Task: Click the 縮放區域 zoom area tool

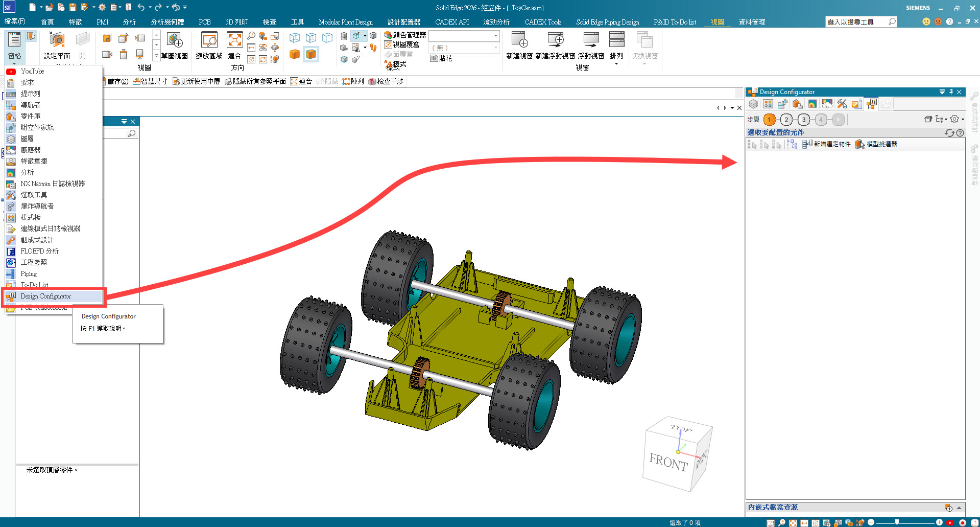Action: [209, 41]
